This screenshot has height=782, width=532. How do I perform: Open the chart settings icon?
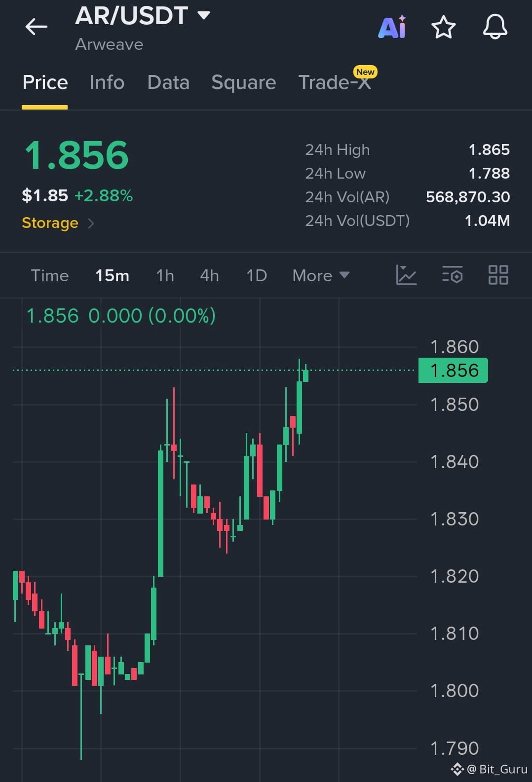pyautogui.click(x=452, y=275)
